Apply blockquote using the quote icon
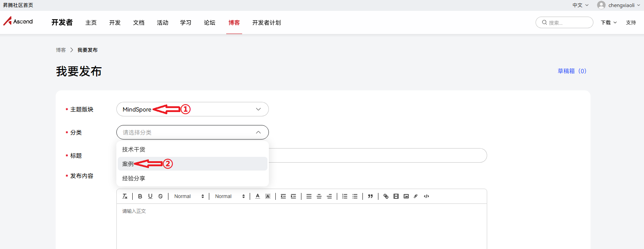644x249 pixels. [x=370, y=196]
